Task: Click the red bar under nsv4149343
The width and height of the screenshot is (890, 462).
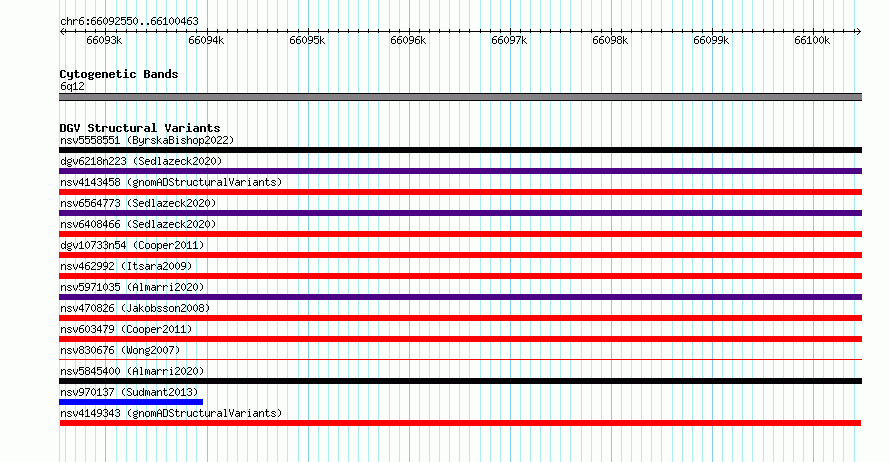Action: click(460, 423)
